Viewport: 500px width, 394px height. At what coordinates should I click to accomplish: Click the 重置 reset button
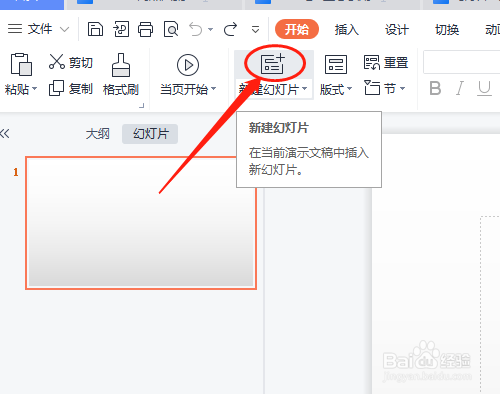tap(386, 62)
